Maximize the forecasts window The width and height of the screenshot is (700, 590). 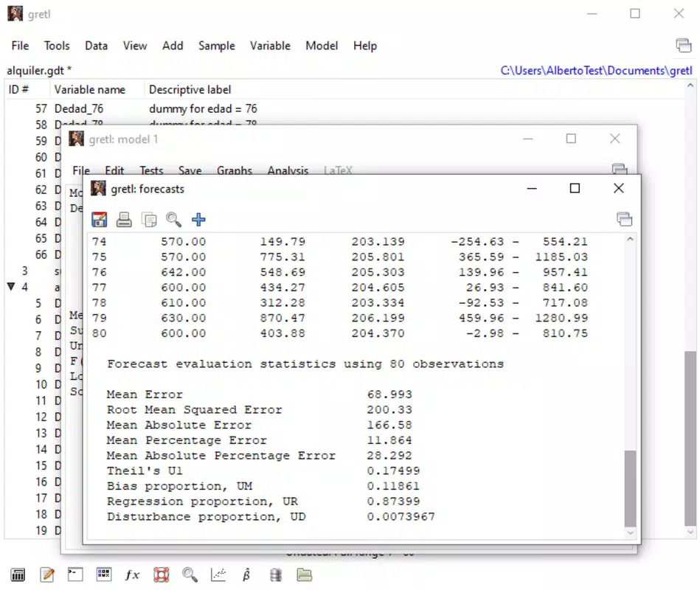pyautogui.click(x=575, y=188)
